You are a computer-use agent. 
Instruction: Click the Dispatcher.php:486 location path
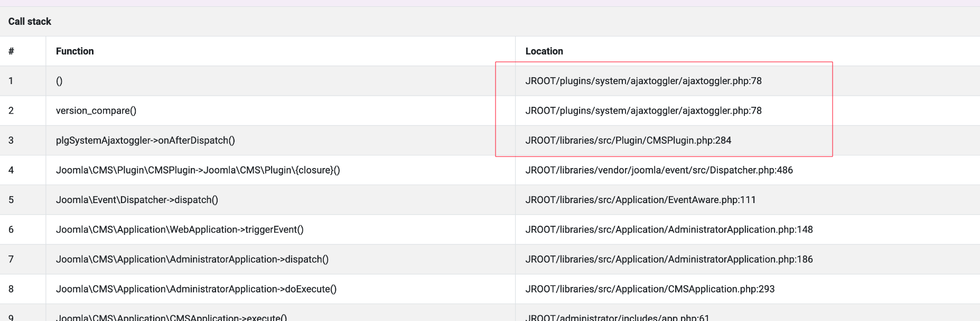tap(659, 170)
